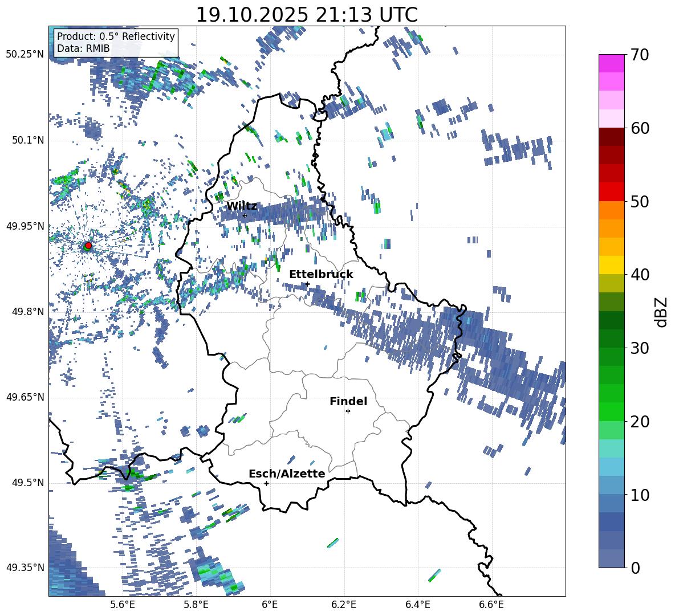Click the dBZ colorbar label
The image size is (675, 616).
tap(662, 312)
